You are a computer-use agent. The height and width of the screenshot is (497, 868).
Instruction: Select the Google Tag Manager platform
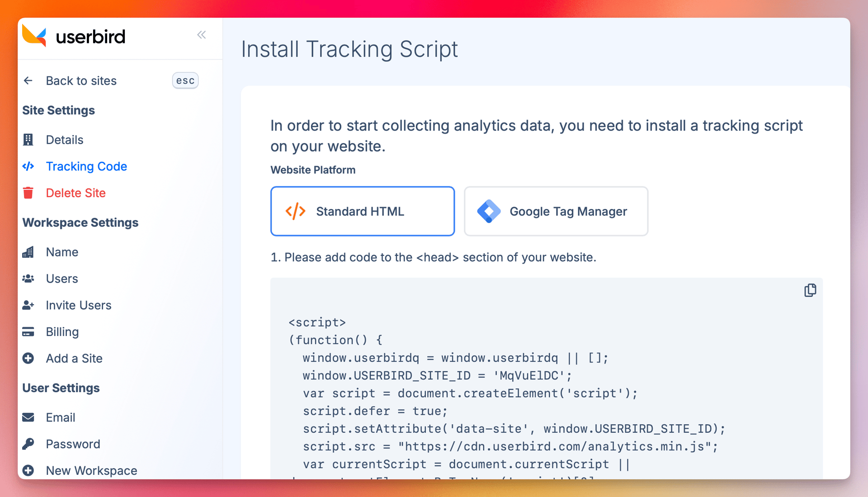[x=556, y=211]
